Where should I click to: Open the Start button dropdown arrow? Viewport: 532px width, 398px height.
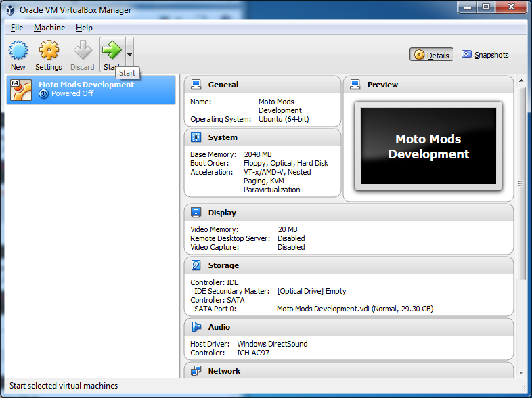point(129,54)
